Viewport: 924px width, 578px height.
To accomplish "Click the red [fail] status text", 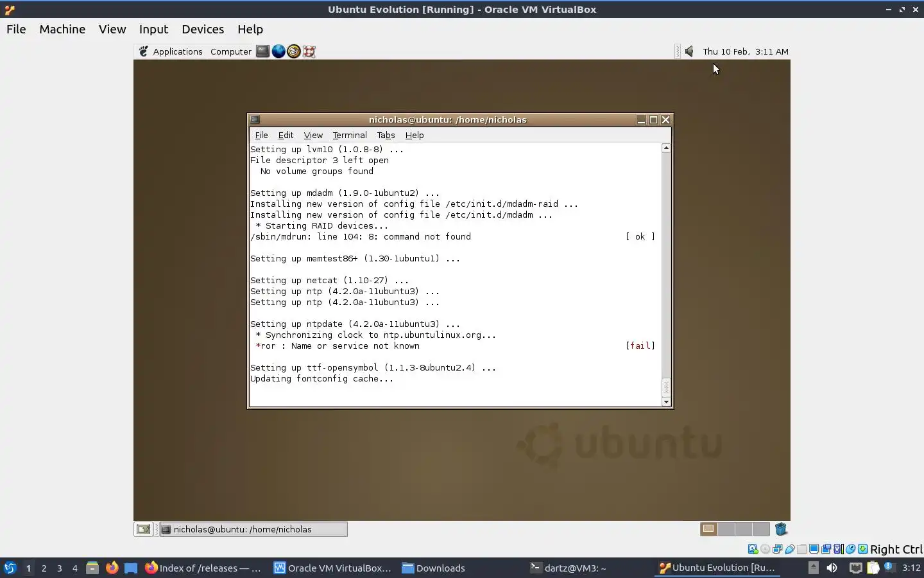I will click(640, 346).
